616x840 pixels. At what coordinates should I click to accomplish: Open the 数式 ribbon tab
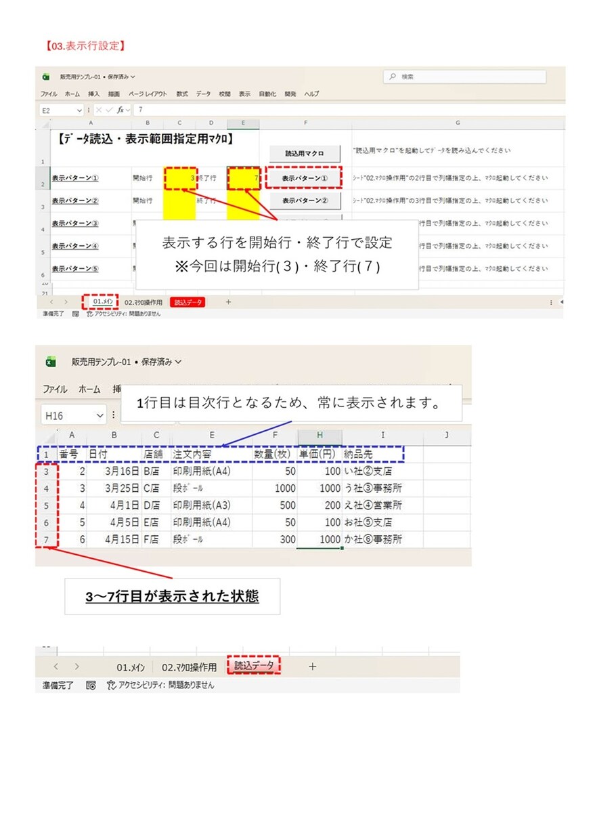pos(182,93)
